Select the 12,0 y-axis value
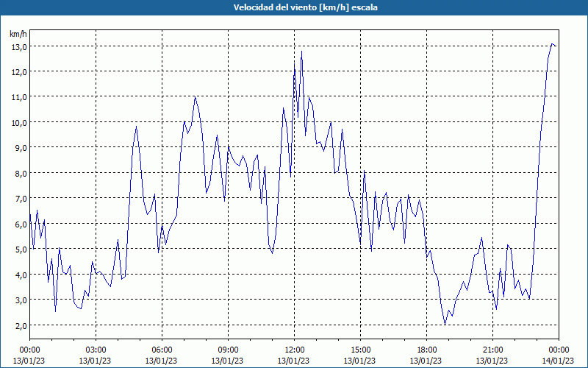The width and height of the screenshot is (588, 368). (19, 72)
